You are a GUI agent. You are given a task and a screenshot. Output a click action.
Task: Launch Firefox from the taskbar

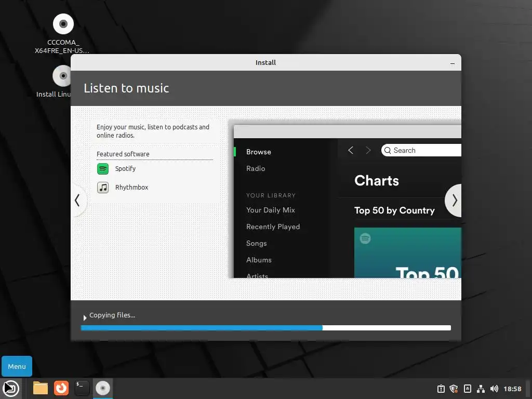61,388
